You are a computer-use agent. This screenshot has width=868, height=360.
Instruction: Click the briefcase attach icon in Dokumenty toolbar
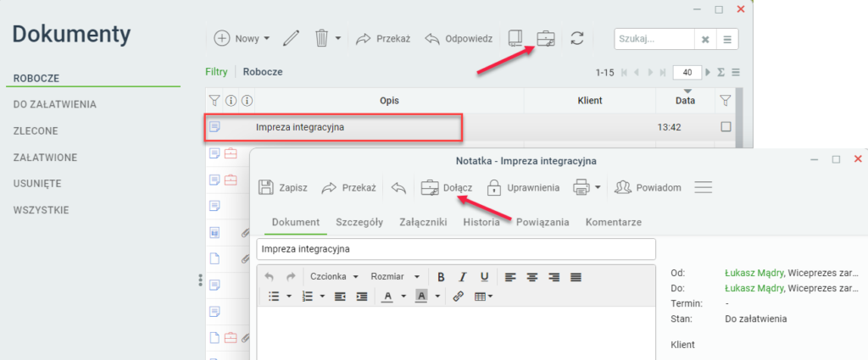[546, 39]
